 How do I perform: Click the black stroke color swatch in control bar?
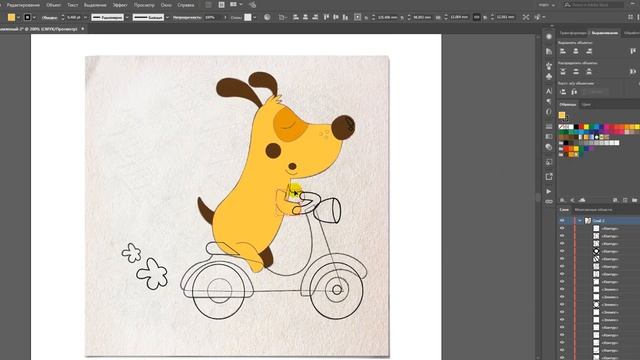(x=27, y=17)
